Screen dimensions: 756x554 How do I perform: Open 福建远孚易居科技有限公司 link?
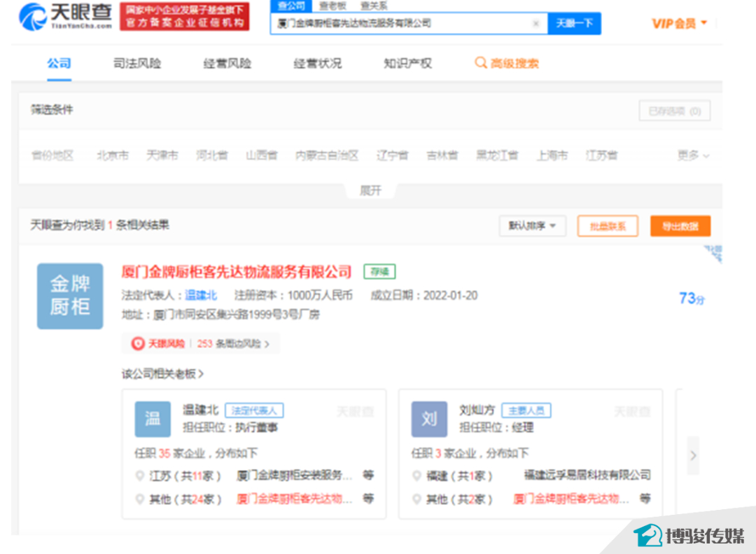coord(587,476)
